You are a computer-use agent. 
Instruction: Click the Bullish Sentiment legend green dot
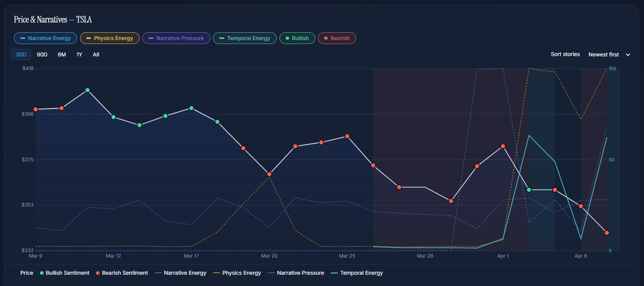[x=42, y=273]
